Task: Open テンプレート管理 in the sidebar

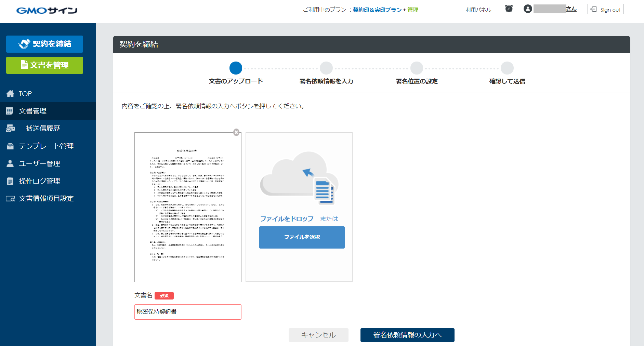Action: click(46, 146)
